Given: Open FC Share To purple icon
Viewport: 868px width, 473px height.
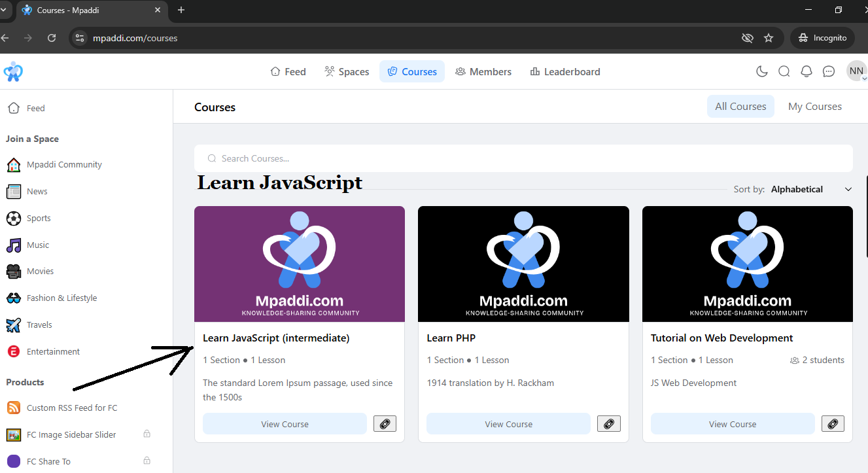Looking at the screenshot, I should pyautogui.click(x=13, y=461).
